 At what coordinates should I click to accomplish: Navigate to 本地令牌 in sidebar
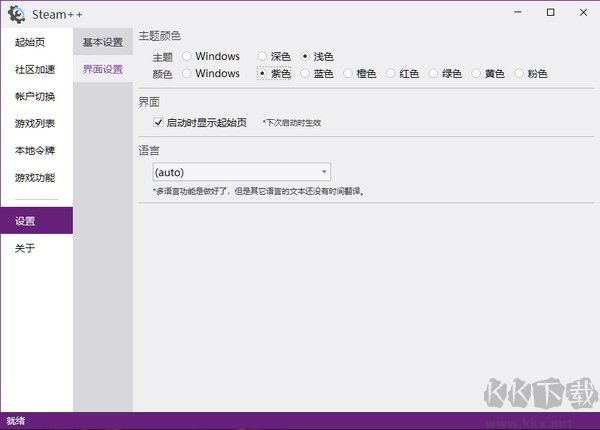[35, 150]
